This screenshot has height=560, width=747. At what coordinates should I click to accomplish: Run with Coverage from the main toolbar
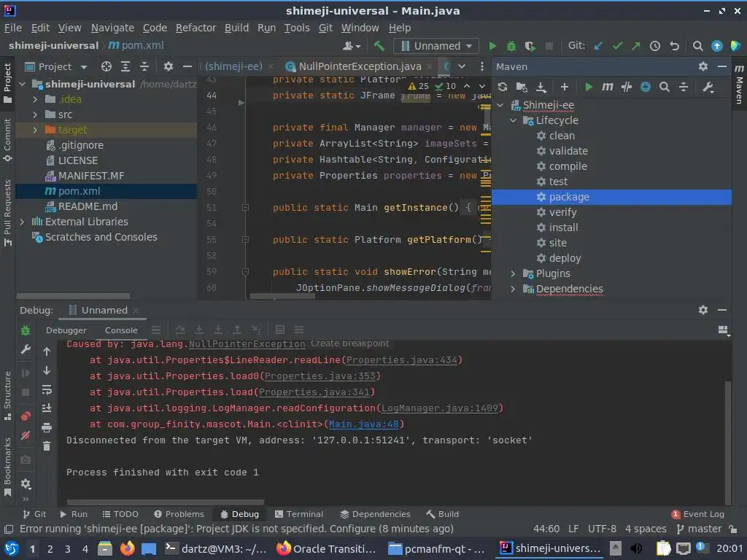click(x=530, y=46)
